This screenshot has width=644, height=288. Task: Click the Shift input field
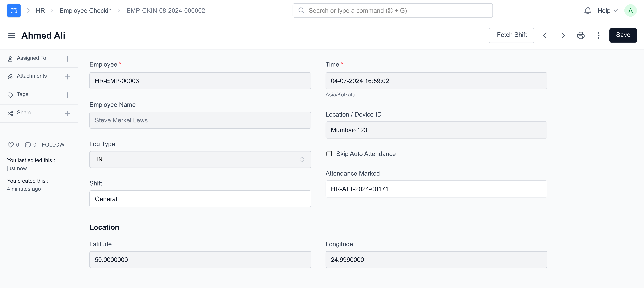200,199
